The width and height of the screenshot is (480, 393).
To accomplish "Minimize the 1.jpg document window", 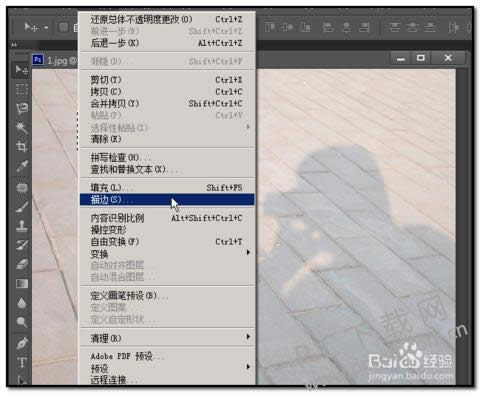I will tap(401, 59).
